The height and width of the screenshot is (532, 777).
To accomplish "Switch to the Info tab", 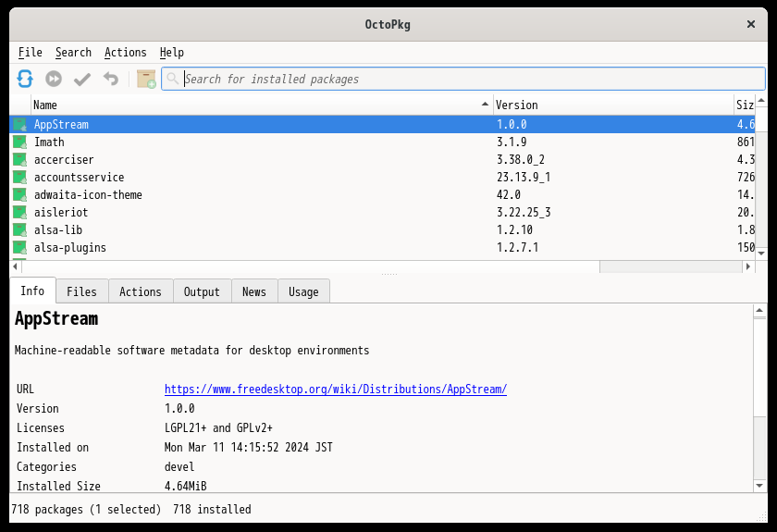I will [32, 291].
